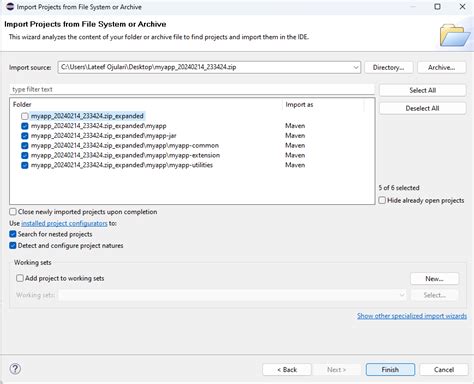The image size is (474, 384).
Task: Click the '5 of 6 selected' status text
Action: click(x=399, y=188)
